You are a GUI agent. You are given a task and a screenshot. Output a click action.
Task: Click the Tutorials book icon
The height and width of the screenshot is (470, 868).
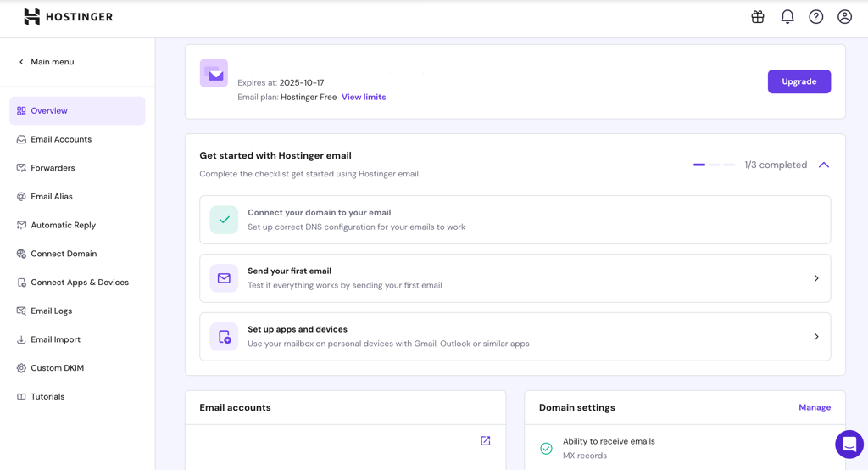[21, 397]
